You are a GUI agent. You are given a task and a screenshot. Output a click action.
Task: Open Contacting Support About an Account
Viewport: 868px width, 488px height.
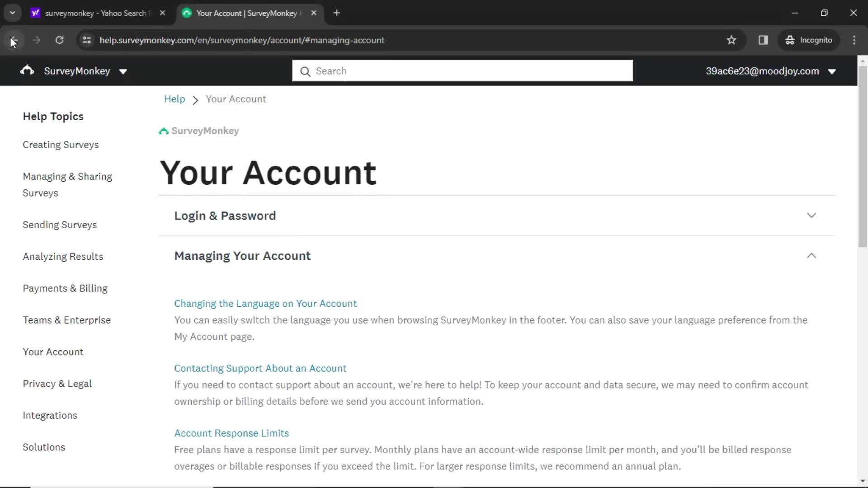[x=260, y=368]
